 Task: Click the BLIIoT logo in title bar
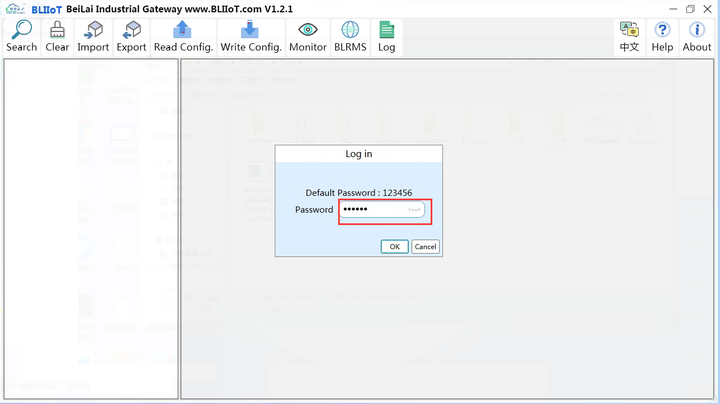(33, 9)
